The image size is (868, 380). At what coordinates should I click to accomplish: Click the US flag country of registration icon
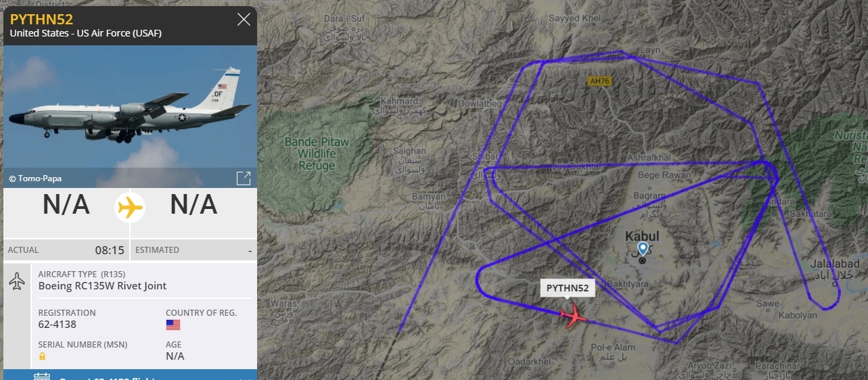173,325
